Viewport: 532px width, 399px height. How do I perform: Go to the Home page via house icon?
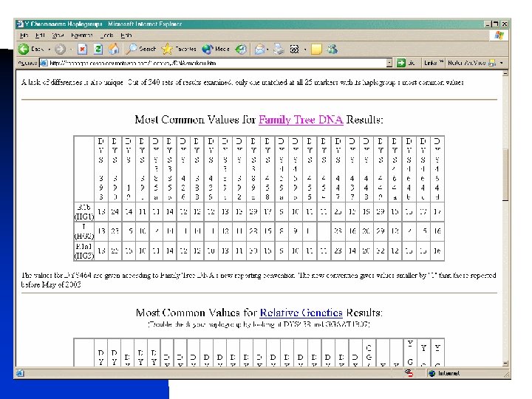pos(114,50)
